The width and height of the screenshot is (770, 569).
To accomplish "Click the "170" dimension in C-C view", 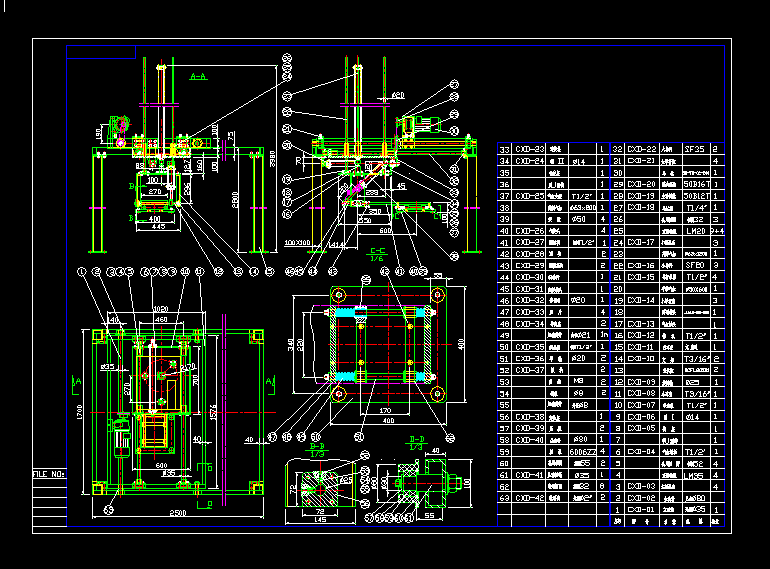I will pos(385,410).
